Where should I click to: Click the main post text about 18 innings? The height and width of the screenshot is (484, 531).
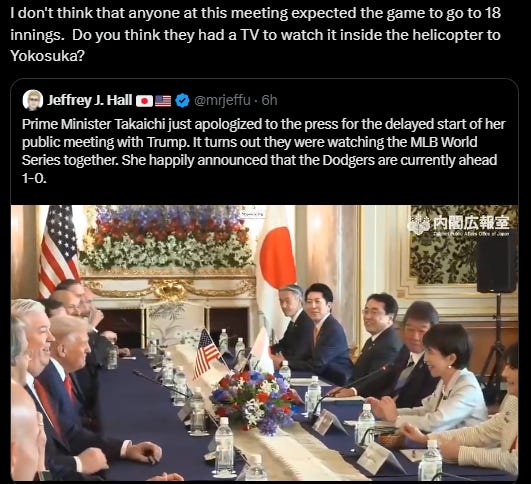256,35
